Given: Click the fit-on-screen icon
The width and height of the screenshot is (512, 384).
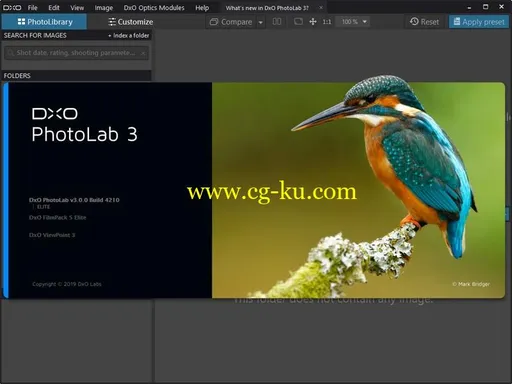Looking at the screenshot, I should click(x=298, y=22).
